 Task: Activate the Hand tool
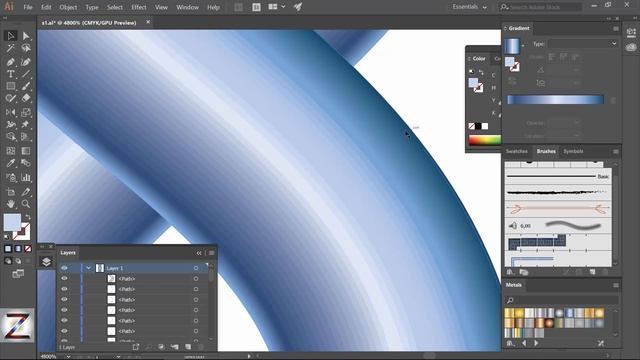pos(11,204)
